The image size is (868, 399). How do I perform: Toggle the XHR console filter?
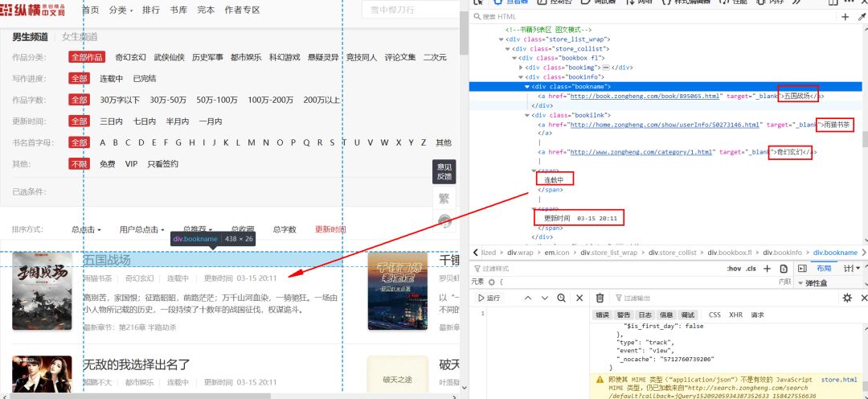coord(735,315)
